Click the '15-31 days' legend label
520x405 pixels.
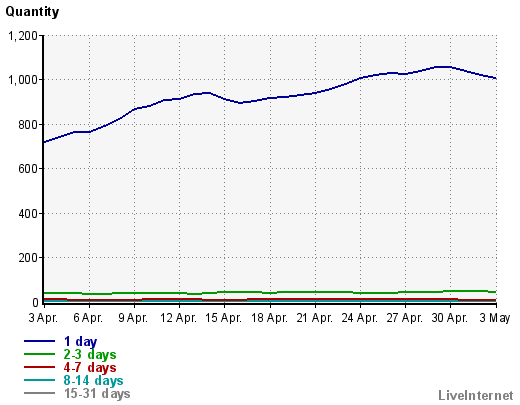point(97,393)
